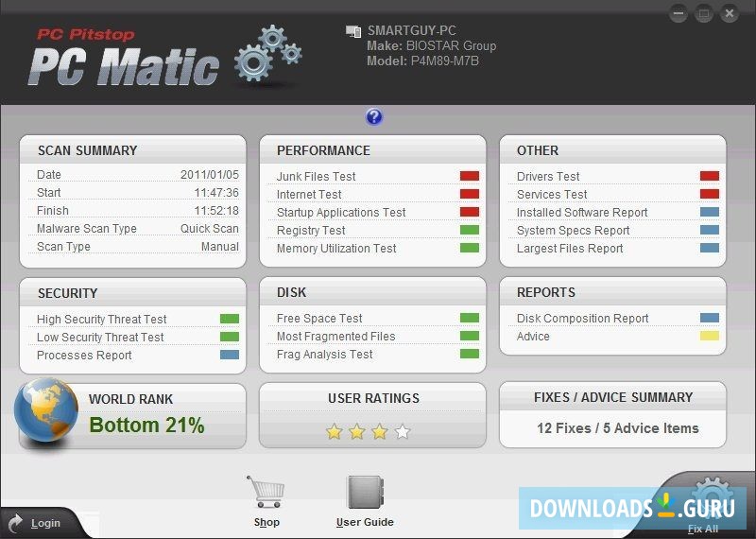Viewport: 756px width, 539px height.
Task: Click red status swatch for Drivers Test
Action: point(710,176)
